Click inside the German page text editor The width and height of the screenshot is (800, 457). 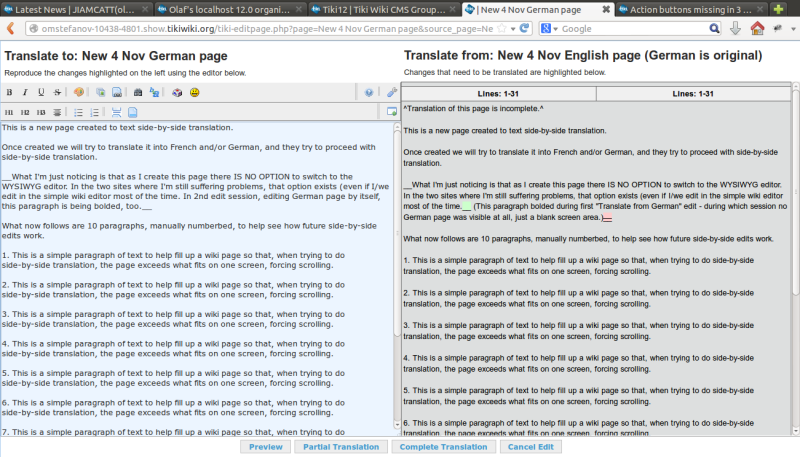(197, 278)
